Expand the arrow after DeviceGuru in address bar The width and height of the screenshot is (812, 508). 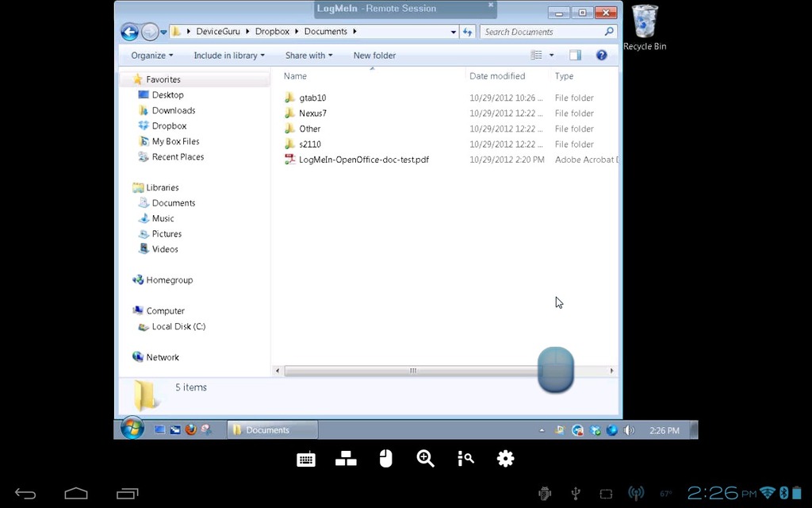pyautogui.click(x=248, y=31)
